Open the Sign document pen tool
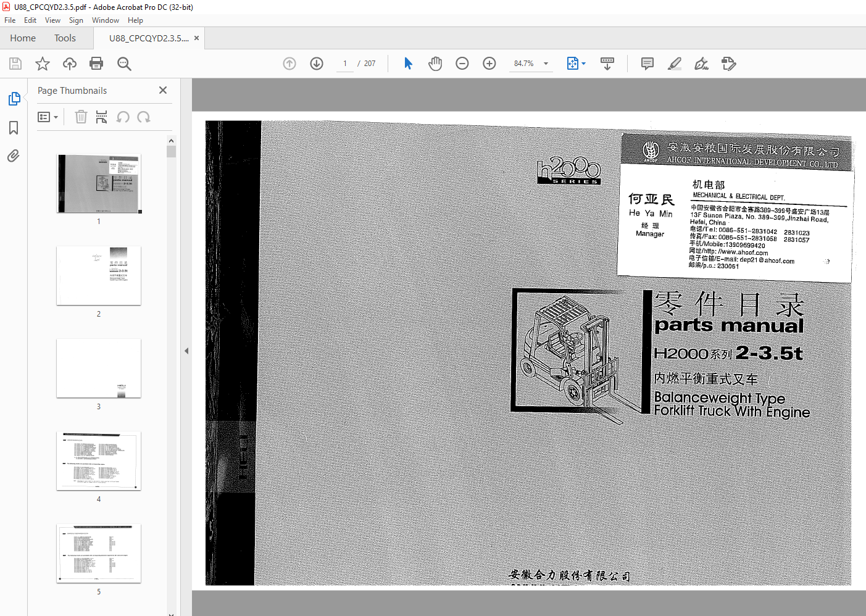Image resolution: width=866 pixels, height=616 pixels. [x=702, y=64]
